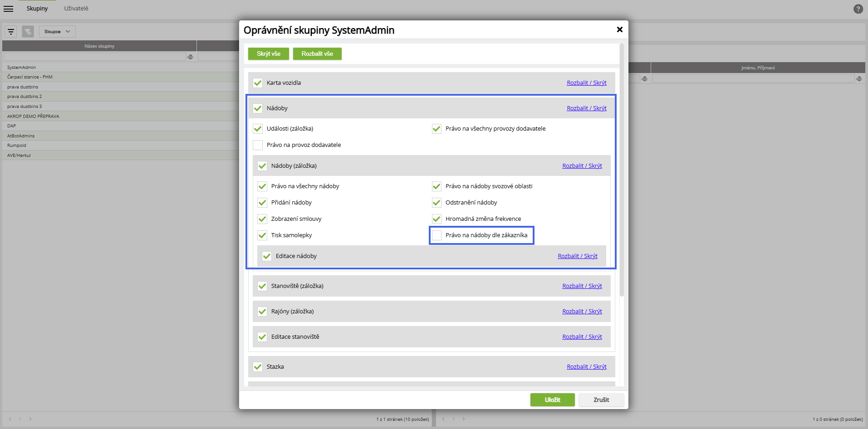Uncheck Právo na všechny provozy dodavatele
The image size is (868, 429).
(x=436, y=129)
